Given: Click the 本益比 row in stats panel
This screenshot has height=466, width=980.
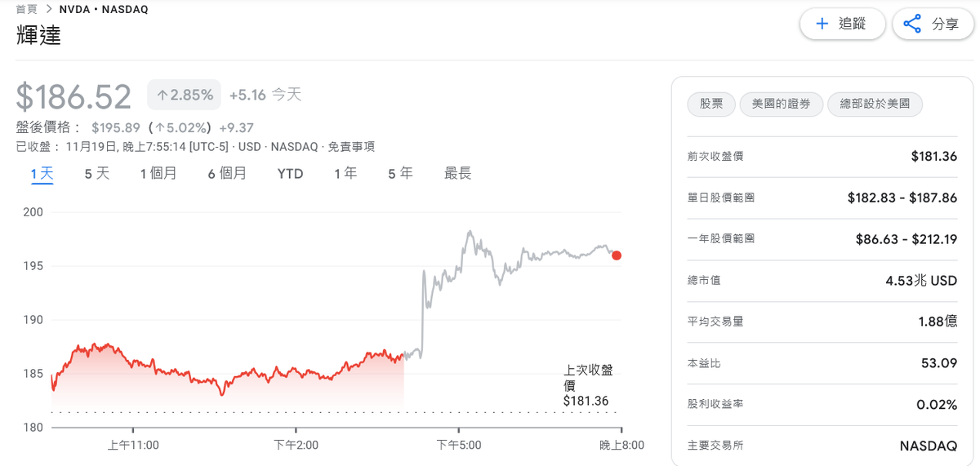Looking at the screenshot, I should pos(822,363).
